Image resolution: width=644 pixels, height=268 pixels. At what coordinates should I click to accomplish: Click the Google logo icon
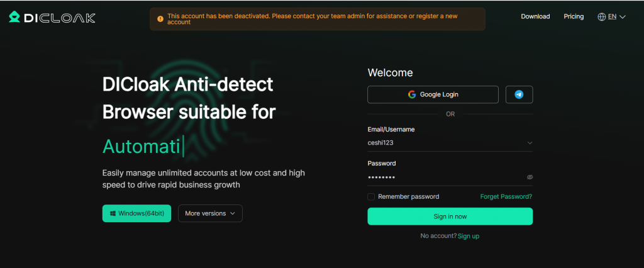click(412, 94)
